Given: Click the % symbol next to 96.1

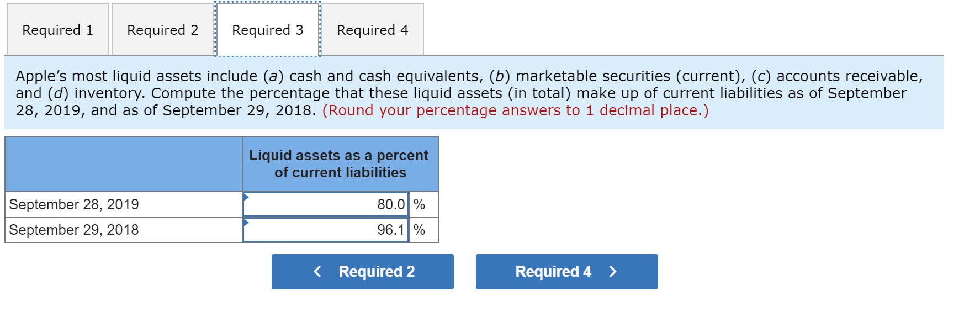Looking at the screenshot, I should click(420, 229).
